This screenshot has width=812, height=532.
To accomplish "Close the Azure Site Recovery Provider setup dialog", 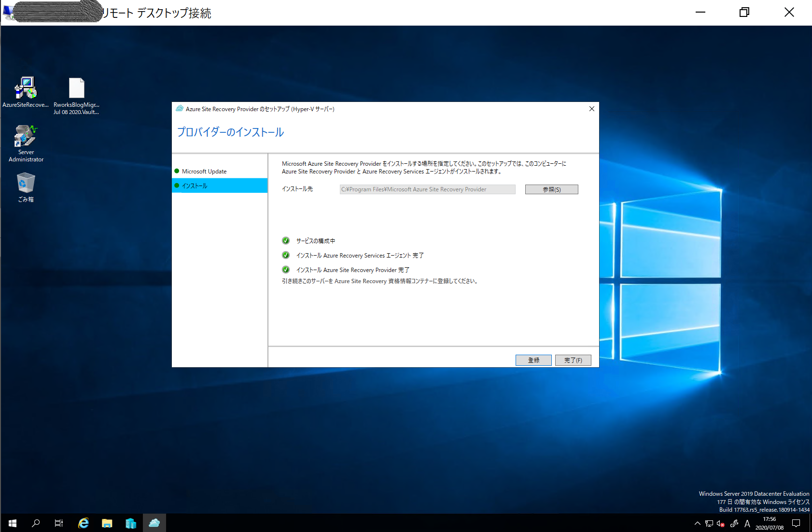I will click(x=592, y=109).
